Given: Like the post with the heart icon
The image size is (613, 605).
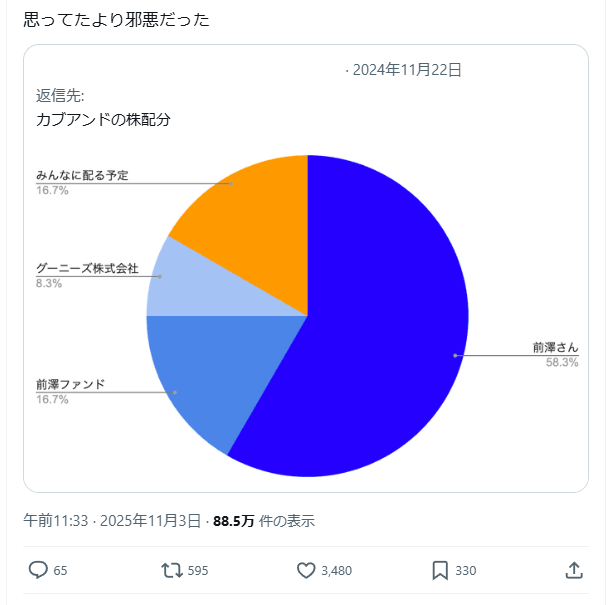Looking at the screenshot, I should click(306, 570).
